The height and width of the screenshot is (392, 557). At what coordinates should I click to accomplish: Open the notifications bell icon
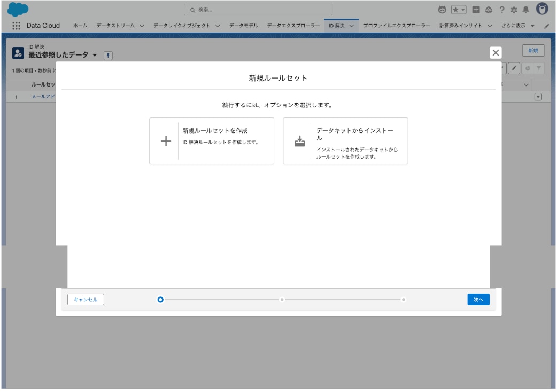click(x=526, y=10)
